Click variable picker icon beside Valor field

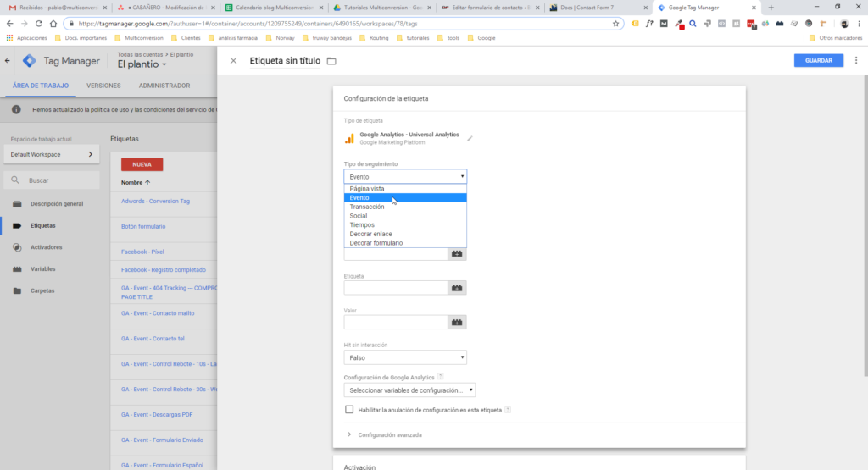click(457, 322)
